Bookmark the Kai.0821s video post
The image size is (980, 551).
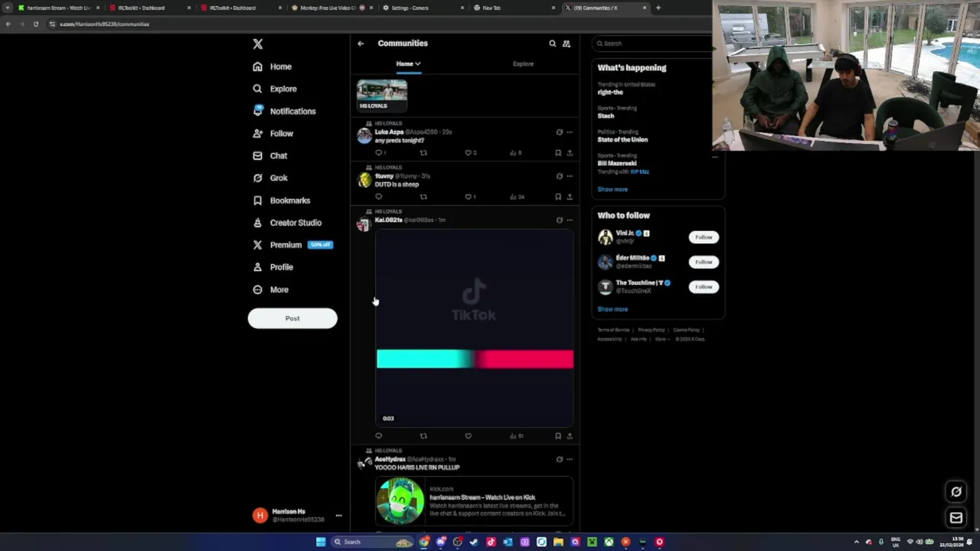[x=558, y=436]
